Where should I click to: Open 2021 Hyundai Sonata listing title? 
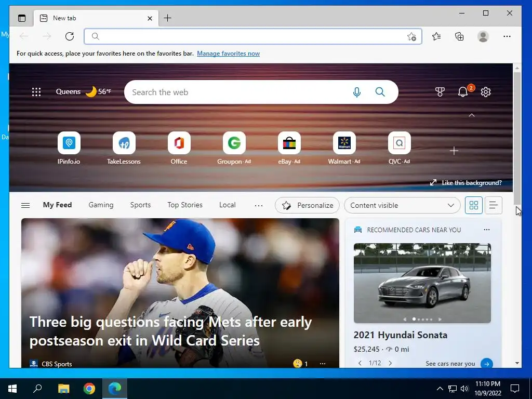pyautogui.click(x=401, y=335)
